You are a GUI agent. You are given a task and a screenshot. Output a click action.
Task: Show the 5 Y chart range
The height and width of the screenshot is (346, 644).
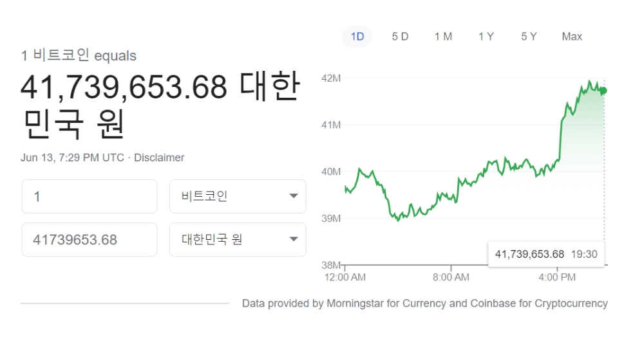tap(529, 37)
